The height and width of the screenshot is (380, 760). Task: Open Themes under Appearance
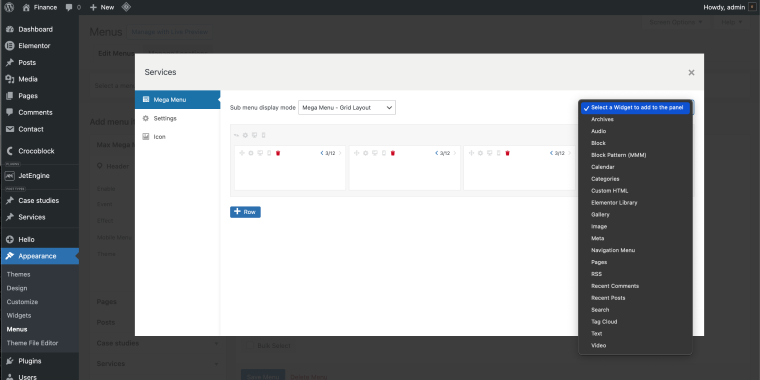pyautogui.click(x=18, y=274)
